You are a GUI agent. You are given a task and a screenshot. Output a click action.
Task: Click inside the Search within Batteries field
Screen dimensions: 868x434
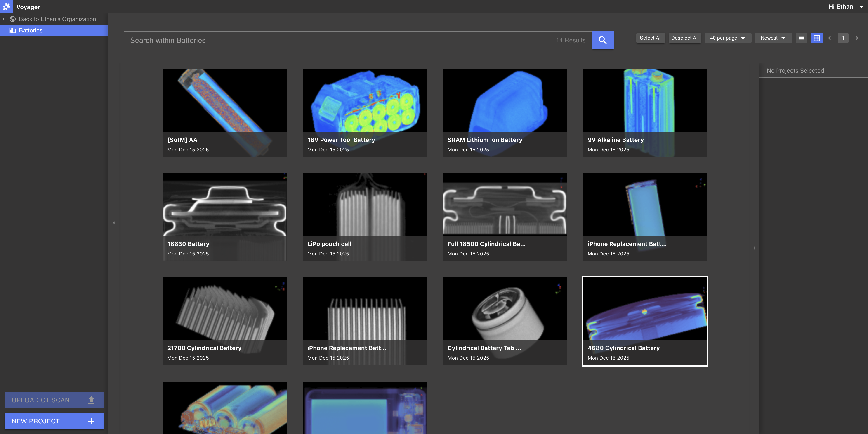point(303,40)
